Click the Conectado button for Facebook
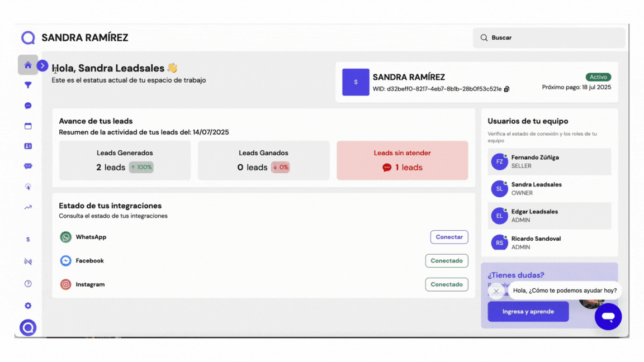 pos(446,261)
